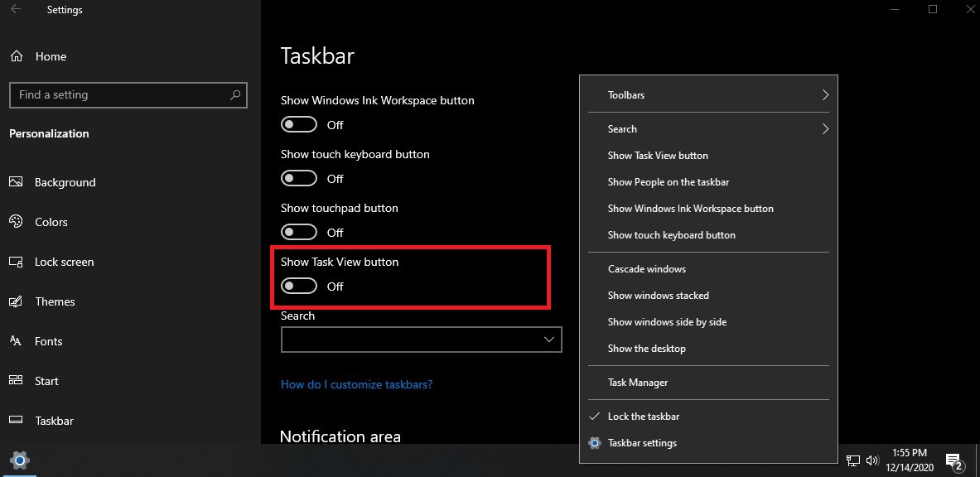
Task: Open the Action Center notification icon
Action: point(953,461)
